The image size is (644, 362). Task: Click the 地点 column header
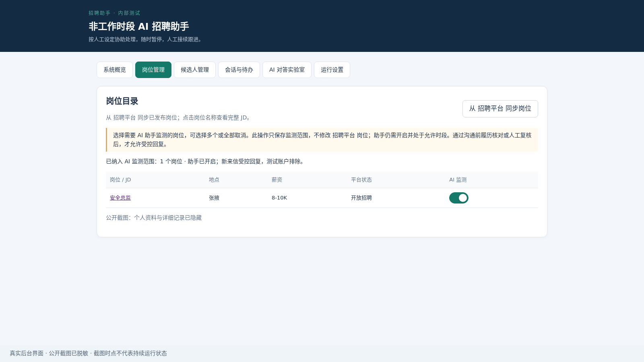214,180
